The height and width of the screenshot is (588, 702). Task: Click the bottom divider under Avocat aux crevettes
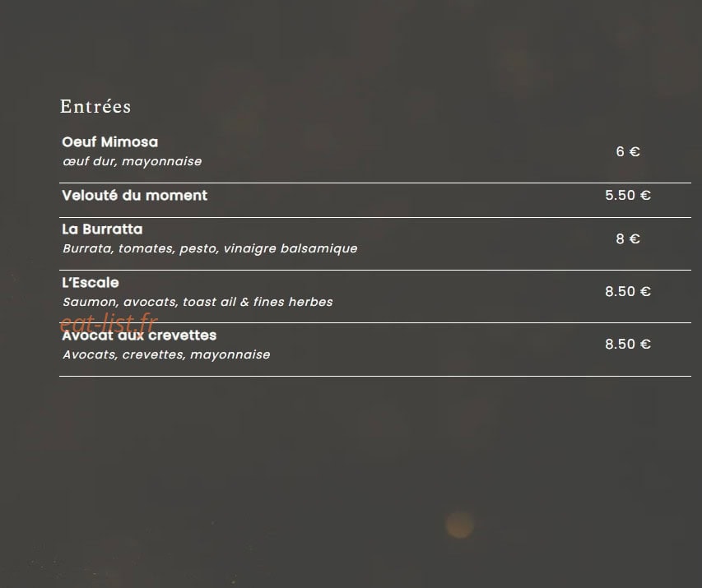coord(375,377)
